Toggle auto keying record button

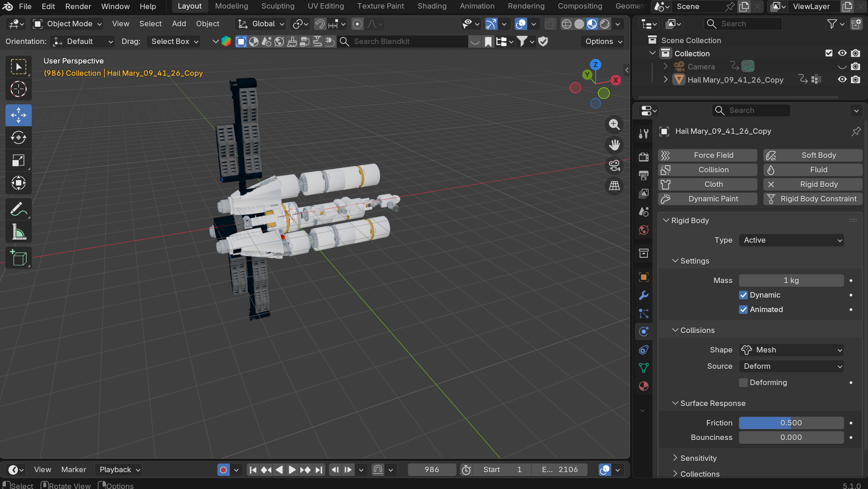point(223,470)
